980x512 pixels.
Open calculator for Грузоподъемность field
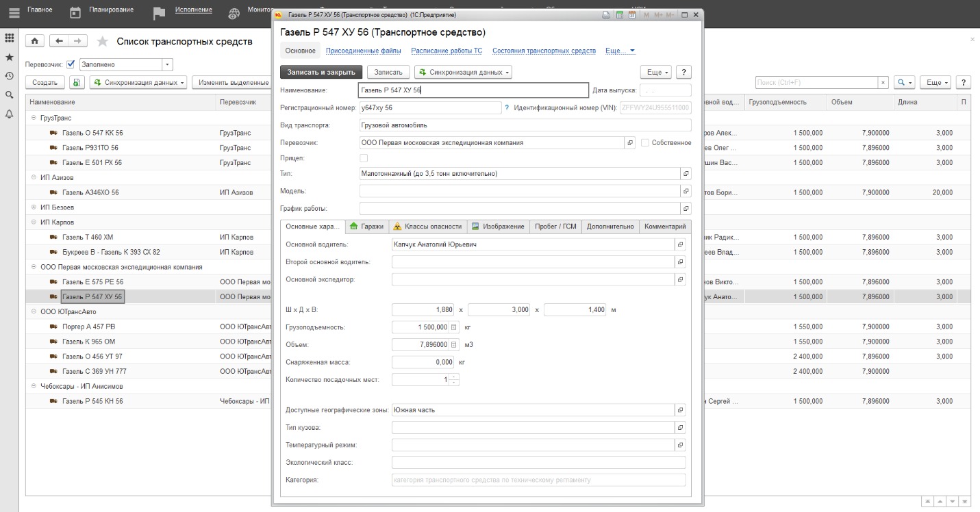coord(453,327)
